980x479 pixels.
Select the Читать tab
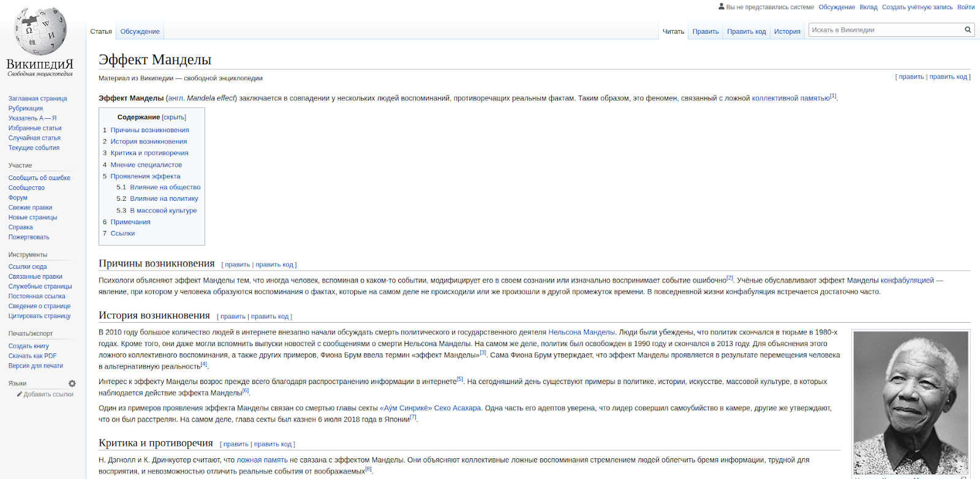[x=673, y=31]
